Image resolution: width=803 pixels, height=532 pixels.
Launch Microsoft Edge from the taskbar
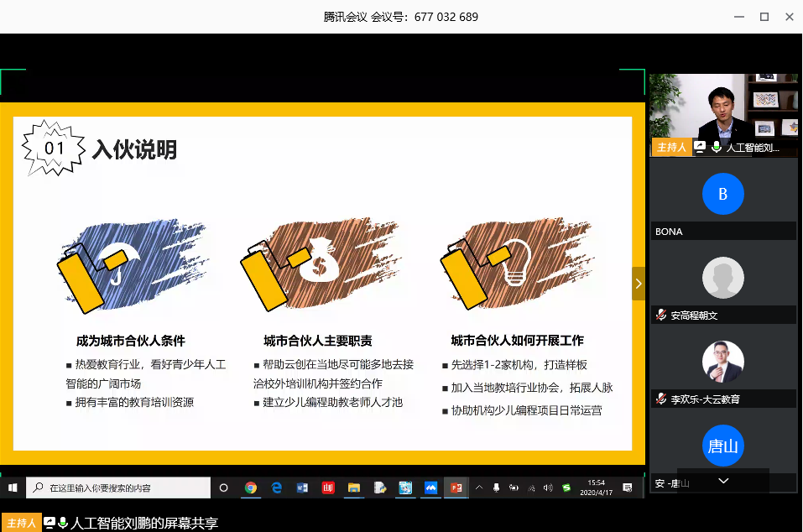pyautogui.click(x=276, y=488)
